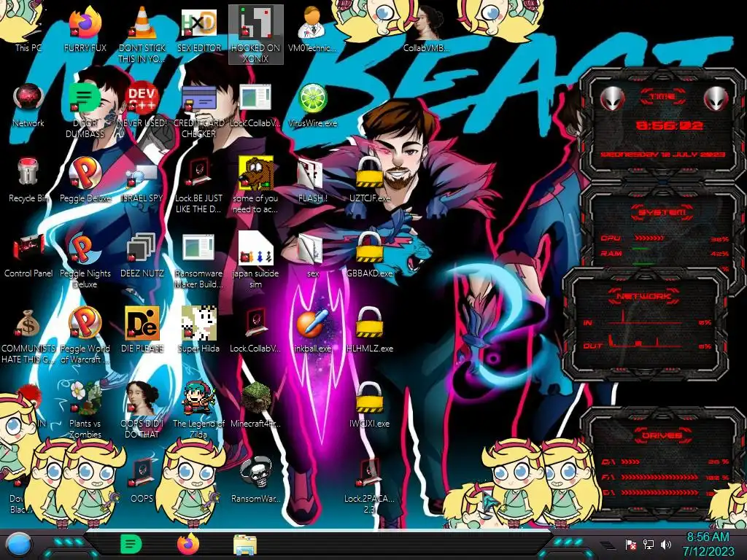Open the 'some of you need to ac' icon
This screenshot has width=747, height=560.
pos(256,184)
